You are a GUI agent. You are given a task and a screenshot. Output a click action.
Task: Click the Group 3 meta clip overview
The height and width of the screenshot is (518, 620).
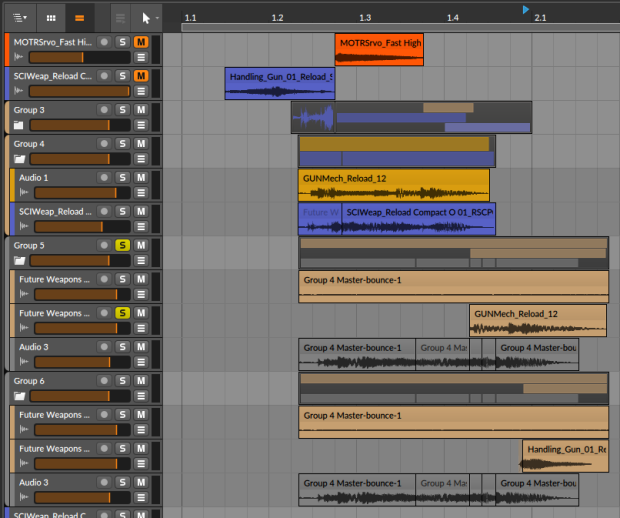tap(411, 117)
